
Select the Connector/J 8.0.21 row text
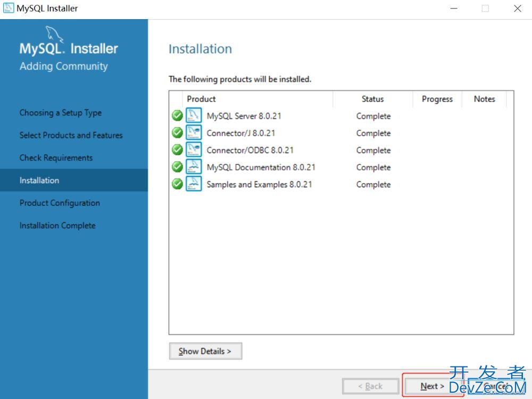(241, 133)
